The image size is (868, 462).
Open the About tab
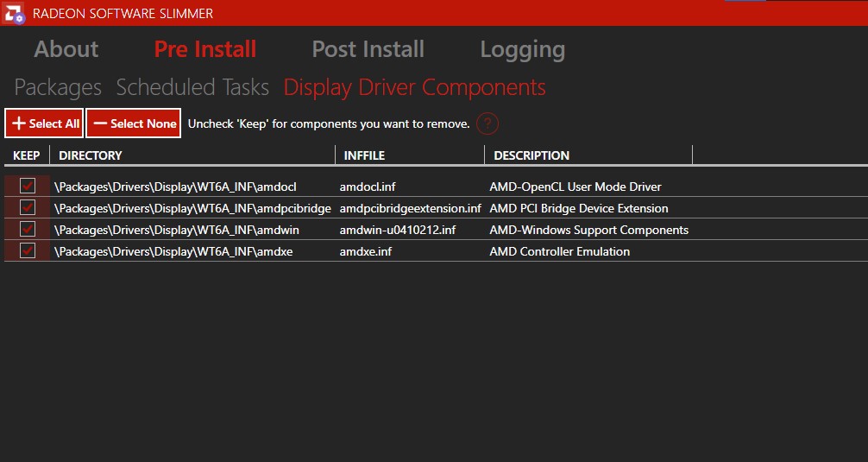[x=66, y=49]
